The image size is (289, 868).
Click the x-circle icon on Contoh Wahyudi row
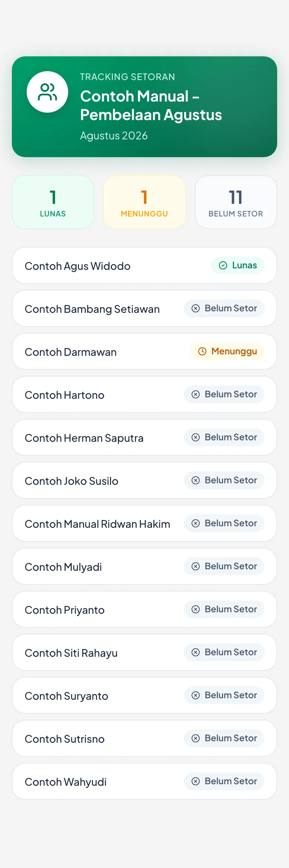pyautogui.click(x=196, y=781)
